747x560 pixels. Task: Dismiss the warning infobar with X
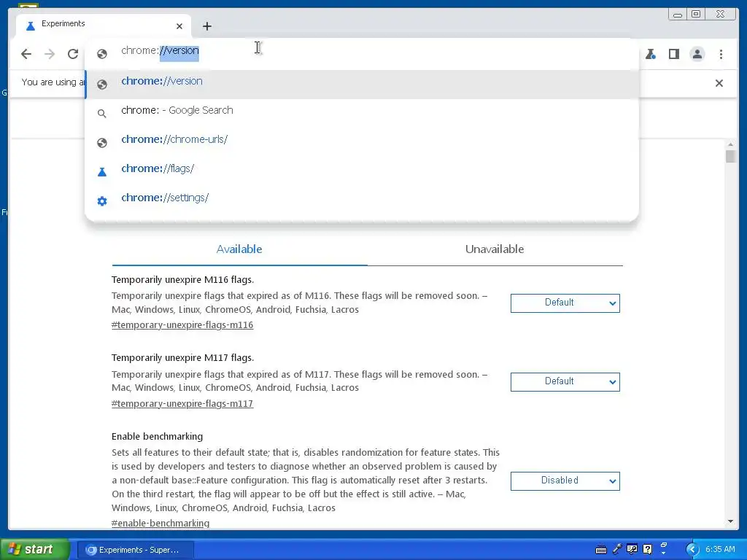[719, 83]
